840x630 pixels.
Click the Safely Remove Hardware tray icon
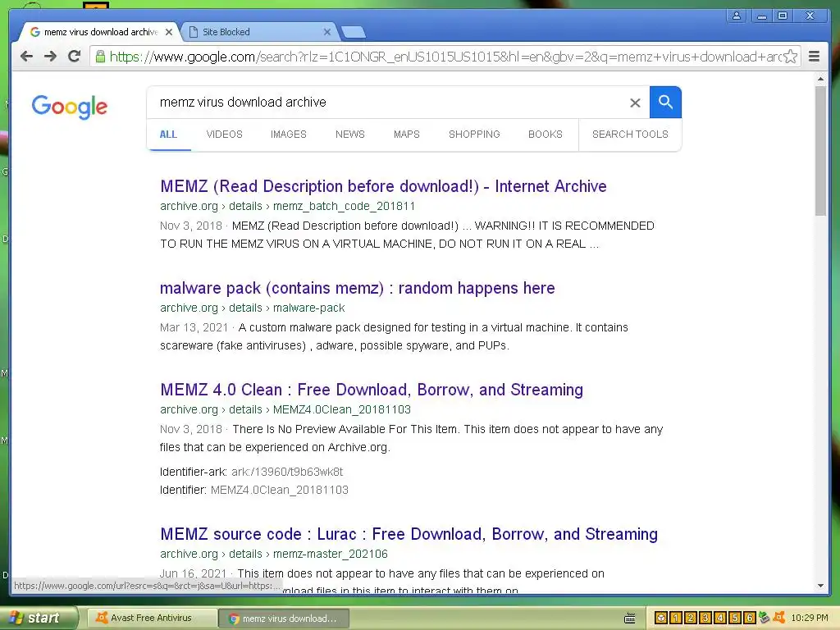pos(765,618)
